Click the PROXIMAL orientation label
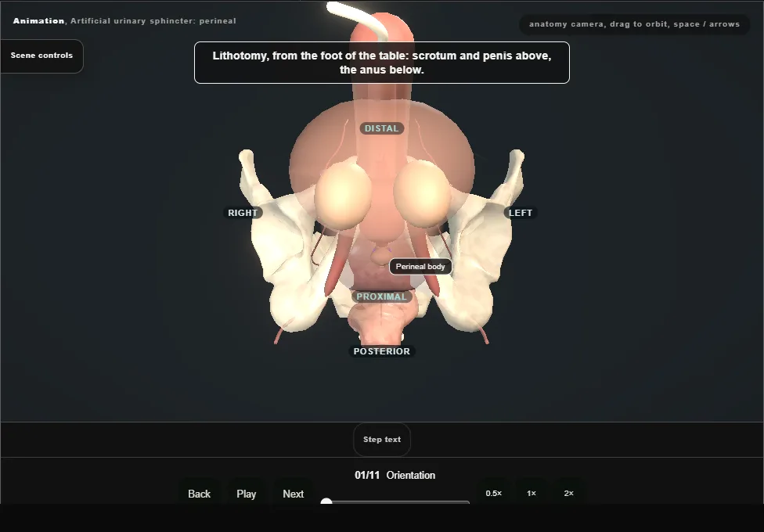The width and height of the screenshot is (764, 532). 381,297
